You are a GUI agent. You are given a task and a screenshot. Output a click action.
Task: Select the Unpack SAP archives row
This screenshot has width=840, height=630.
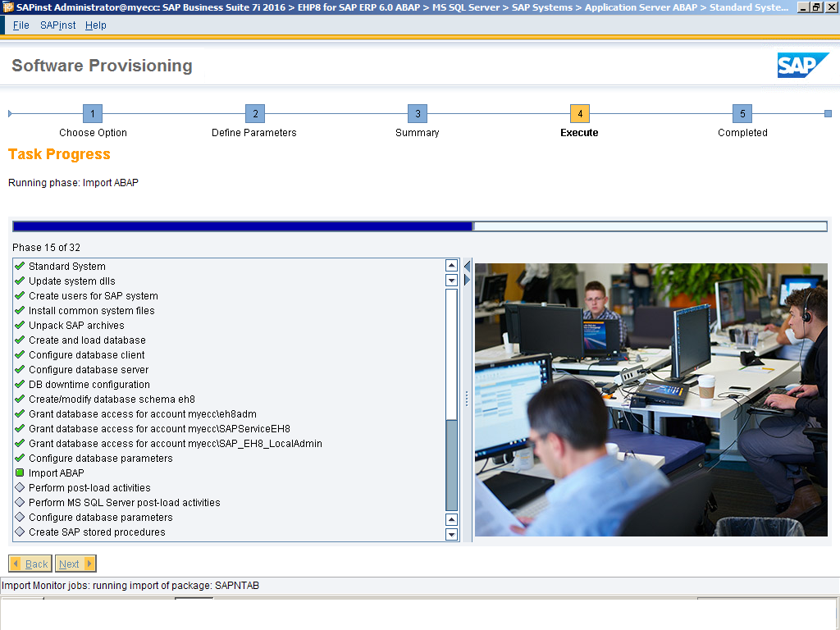[x=229, y=325]
